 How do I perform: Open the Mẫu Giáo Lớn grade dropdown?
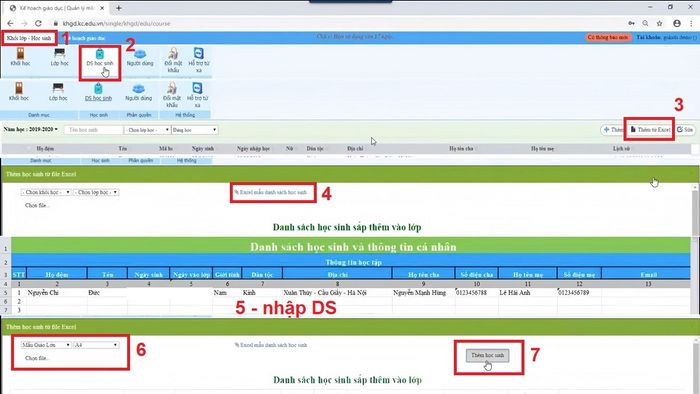coord(46,345)
